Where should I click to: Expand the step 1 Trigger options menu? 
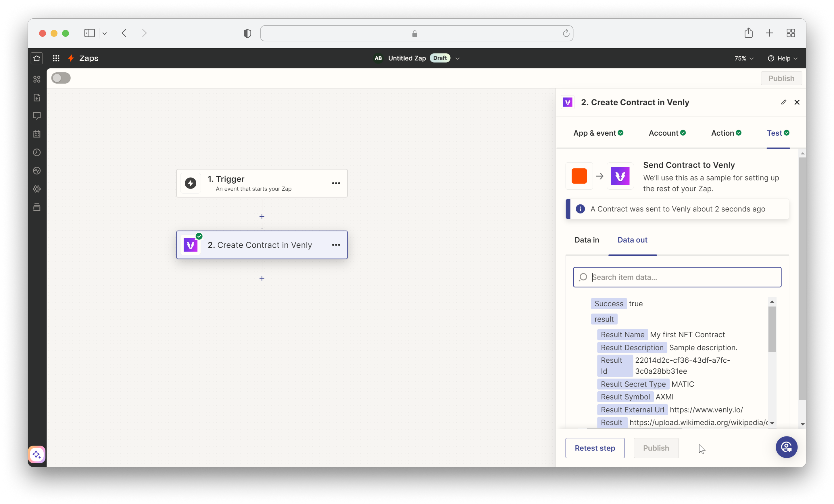[335, 183]
